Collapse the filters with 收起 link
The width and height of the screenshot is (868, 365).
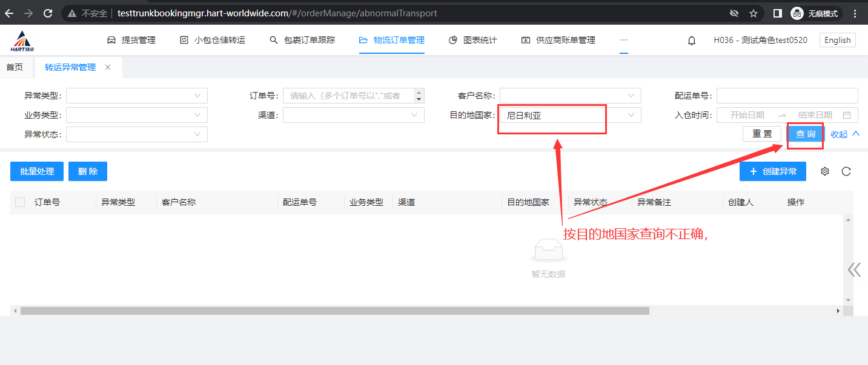pos(845,134)
